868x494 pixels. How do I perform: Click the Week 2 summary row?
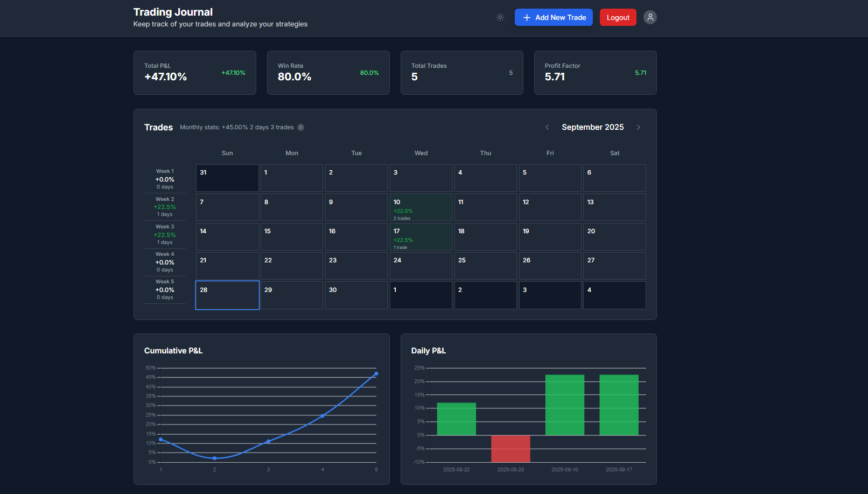click(x=165, y=207)
